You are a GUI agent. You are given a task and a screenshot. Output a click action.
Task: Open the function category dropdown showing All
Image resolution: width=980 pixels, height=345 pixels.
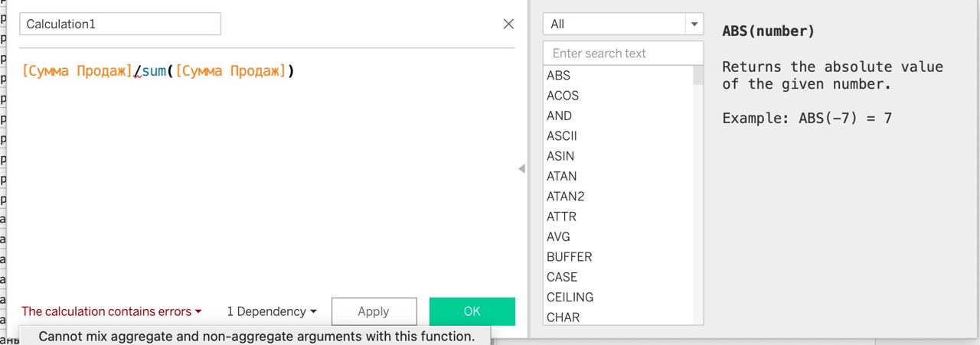(x=622, y=24)
